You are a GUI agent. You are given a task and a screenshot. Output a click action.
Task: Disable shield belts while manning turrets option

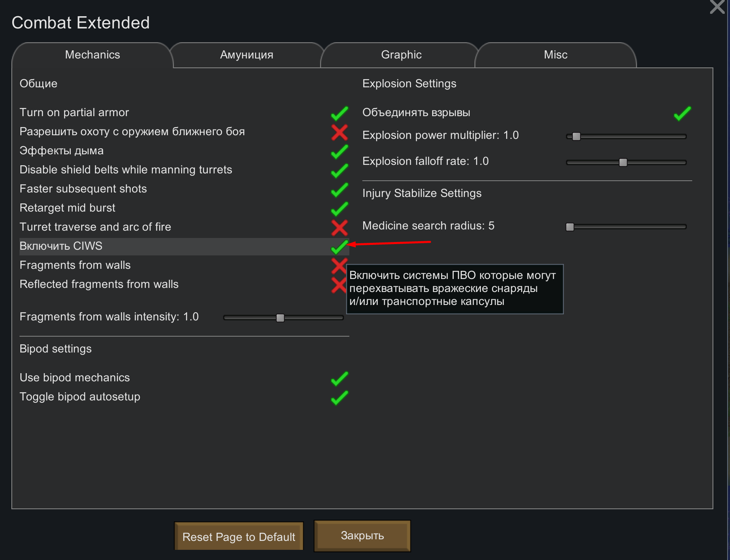(339, 171)
